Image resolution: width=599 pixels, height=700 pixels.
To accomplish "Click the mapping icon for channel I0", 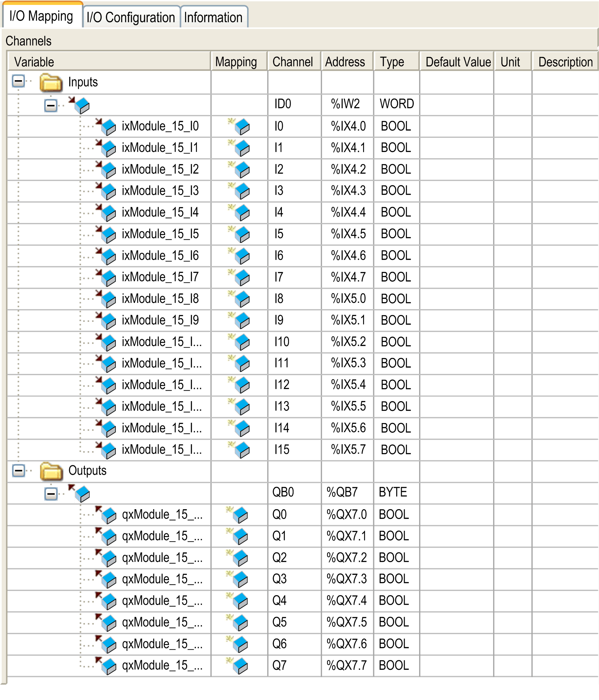I will (239, 126).
